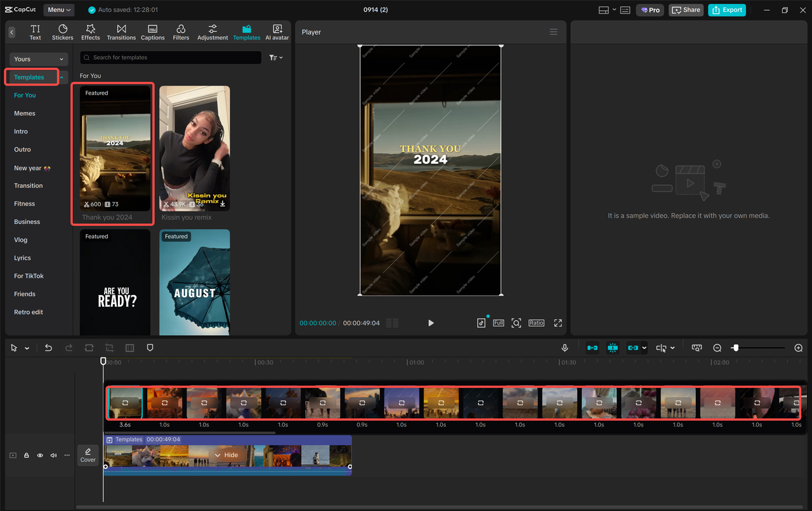Expand the Yours dropdown in sidebar
This screenshot has height=511, width=812.
pyautogui.click(x=38, y=59)
